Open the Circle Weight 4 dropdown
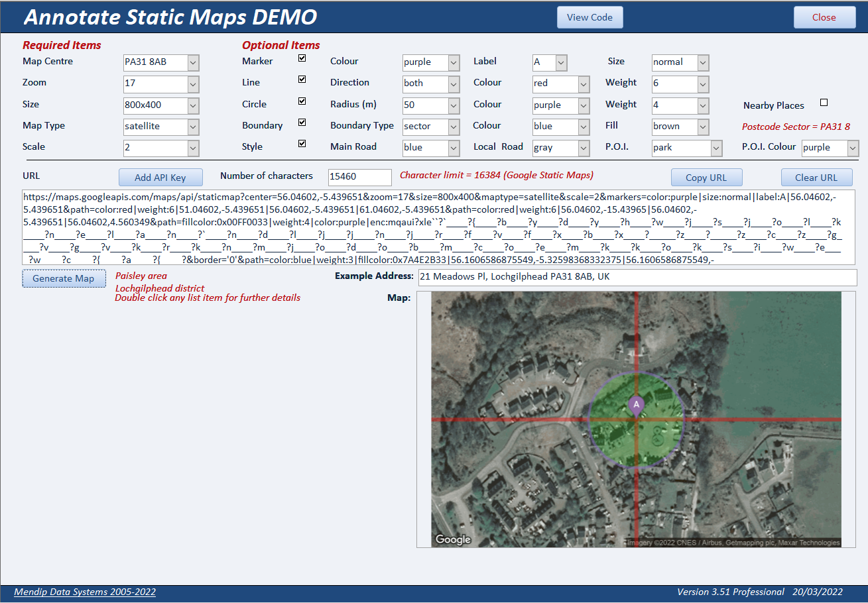The image size is (868, 603). pyautogui.click(x=703, y=105)
